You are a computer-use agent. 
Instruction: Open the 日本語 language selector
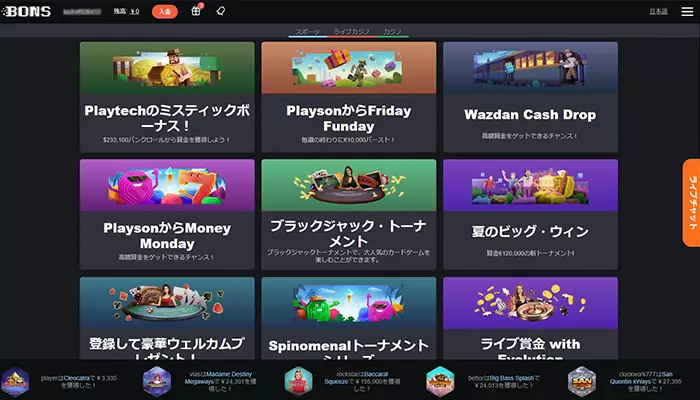pos(658,11)
